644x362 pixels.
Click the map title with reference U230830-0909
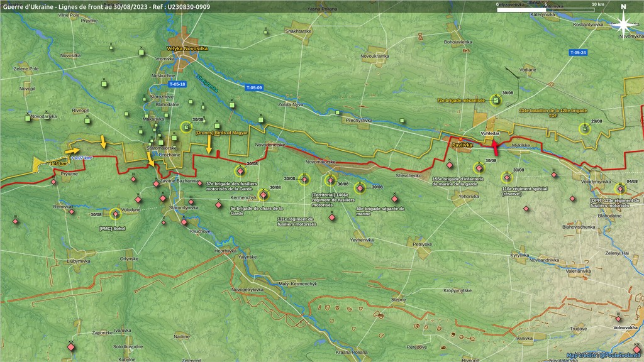pos(106,6)
